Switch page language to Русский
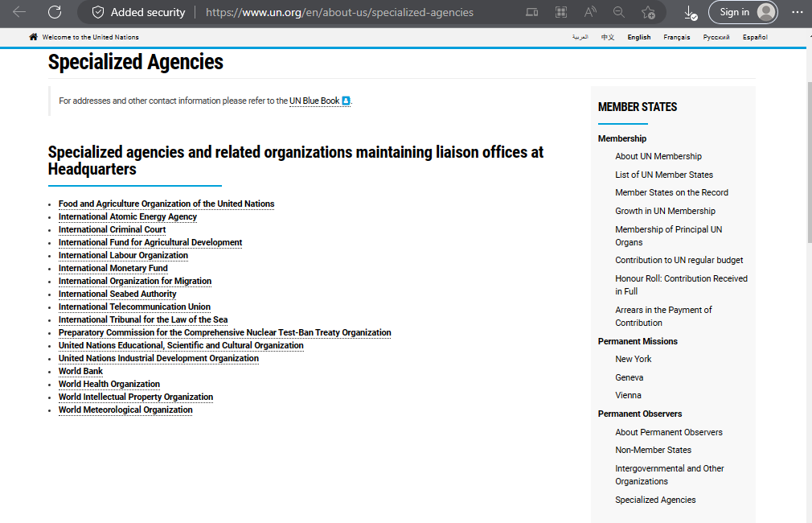 (716, 37)
